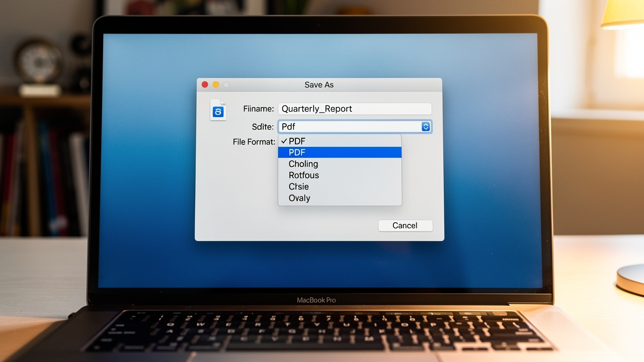This screenshot has height=362, width=644.
Task: Select the checked PDF menu option
Action: pyautogui.click(x=340, y=141)
